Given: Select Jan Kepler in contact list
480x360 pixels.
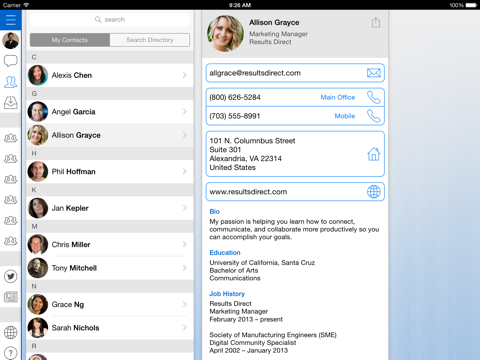Looking at the screenshot, I should 110,208.
